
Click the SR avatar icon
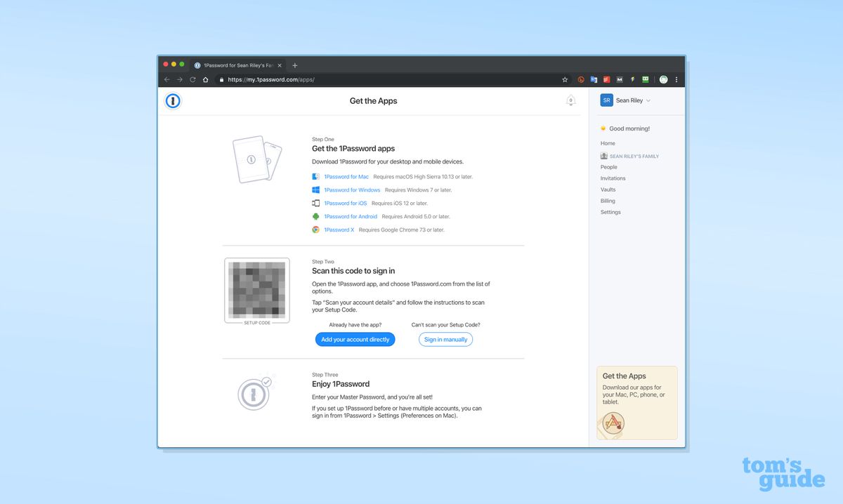tap(606, 100)
